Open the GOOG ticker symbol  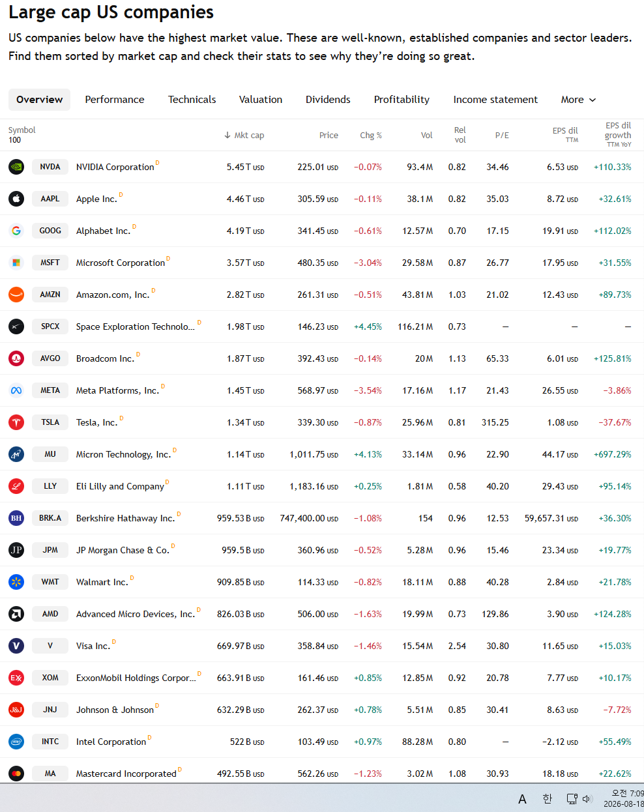point(50,231)
